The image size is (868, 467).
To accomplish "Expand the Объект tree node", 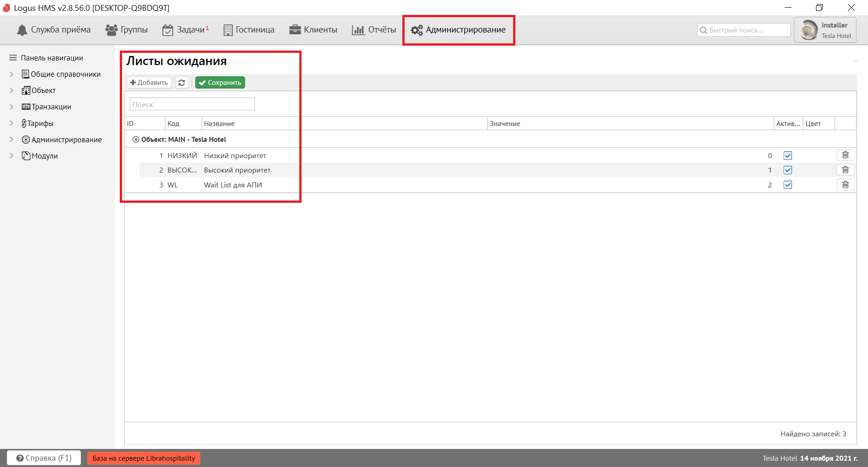I will point(12,90).
